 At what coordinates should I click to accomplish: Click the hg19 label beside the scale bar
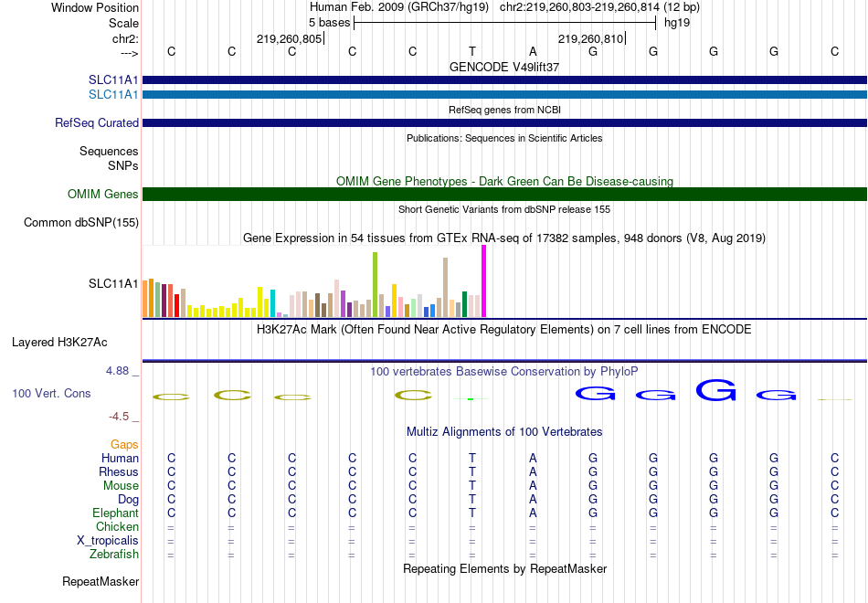coord(677,23)
